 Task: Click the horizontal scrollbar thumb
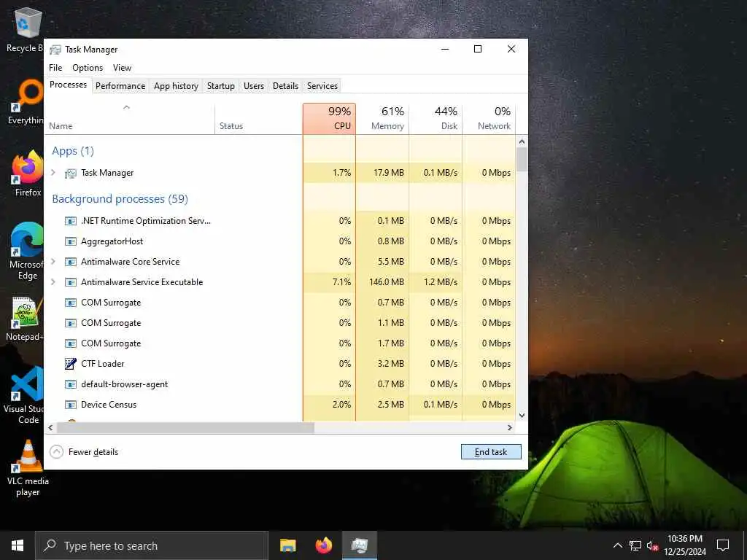[x=185, y=427]
